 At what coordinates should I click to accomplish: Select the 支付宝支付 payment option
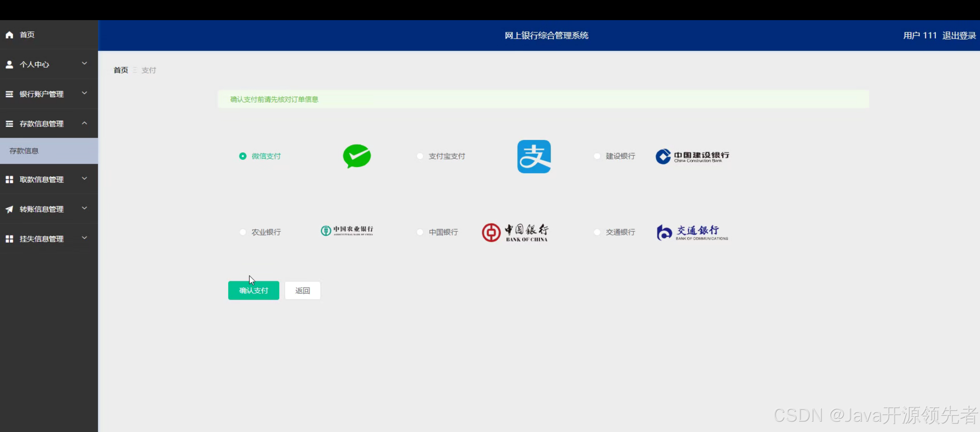[420, 156]
